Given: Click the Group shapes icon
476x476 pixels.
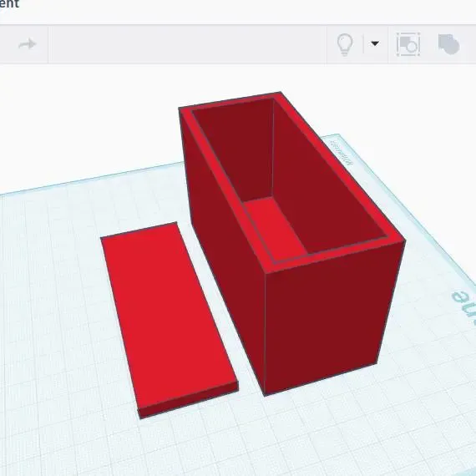Looking at the screenshot, I should point(408,44).
